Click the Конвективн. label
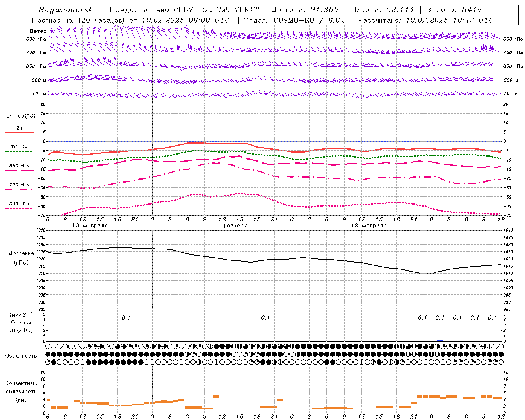525x420 pixels. pyautogui.click(x=21, y=383)
